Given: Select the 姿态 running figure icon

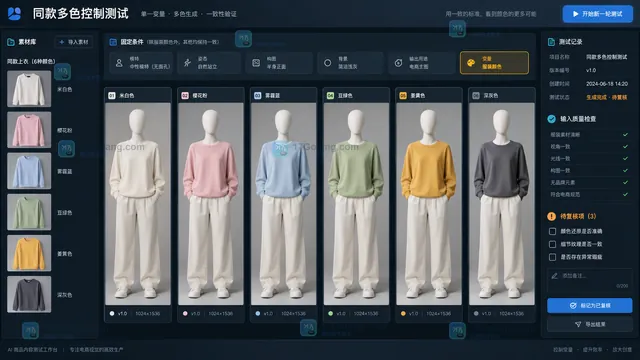Looking at the screenshot, I should 187,62.
